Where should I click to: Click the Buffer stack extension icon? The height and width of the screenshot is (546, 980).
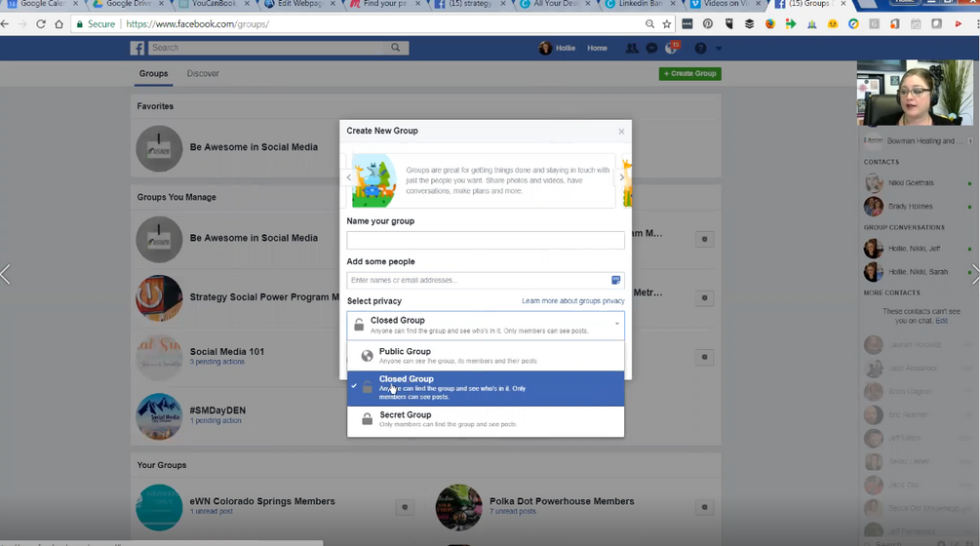(x=749, y=24)
